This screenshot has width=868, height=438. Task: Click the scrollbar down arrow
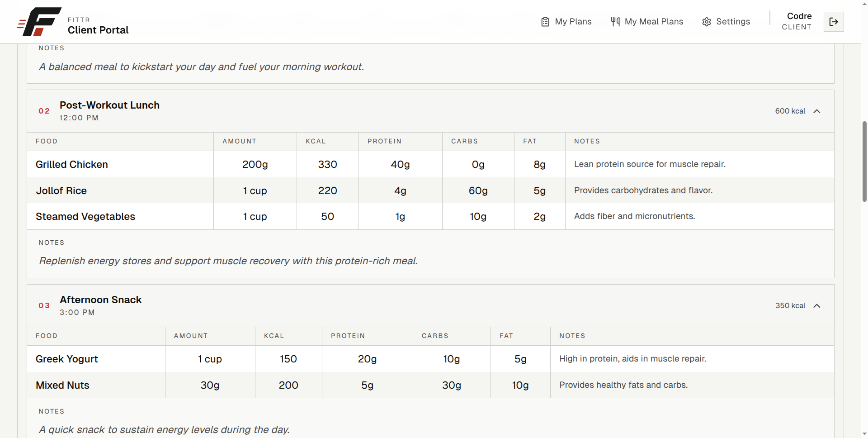point(864,433)
